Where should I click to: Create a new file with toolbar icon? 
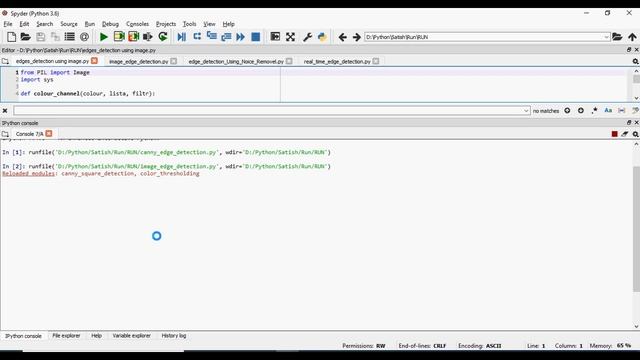[11, 37]
